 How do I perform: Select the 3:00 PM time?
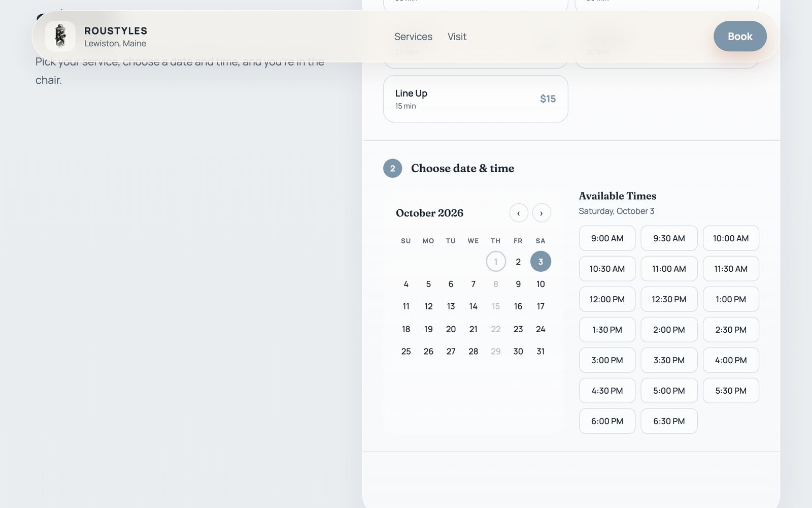607,360
